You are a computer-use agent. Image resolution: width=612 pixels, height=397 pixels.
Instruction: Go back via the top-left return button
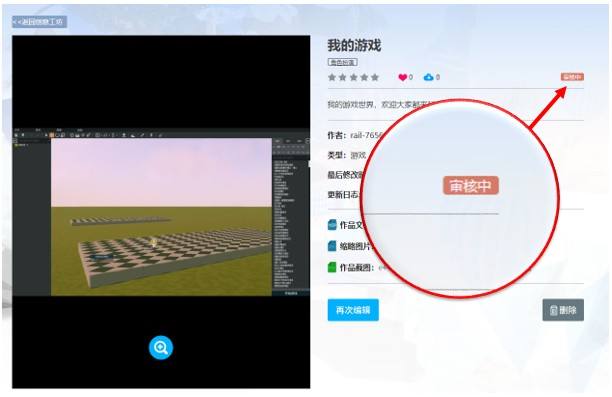(39, 22)
